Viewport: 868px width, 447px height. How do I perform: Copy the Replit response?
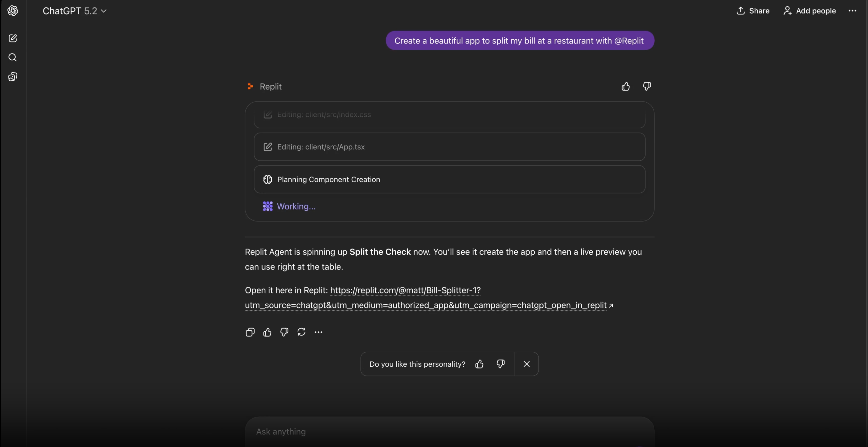click(x=250, y=332)
